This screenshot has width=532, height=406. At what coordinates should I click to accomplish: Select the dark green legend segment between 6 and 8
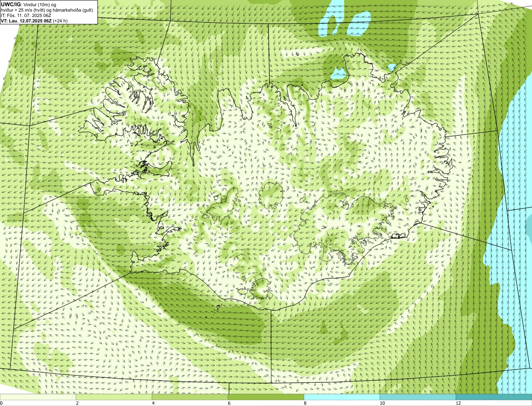(x=266, y=397)
